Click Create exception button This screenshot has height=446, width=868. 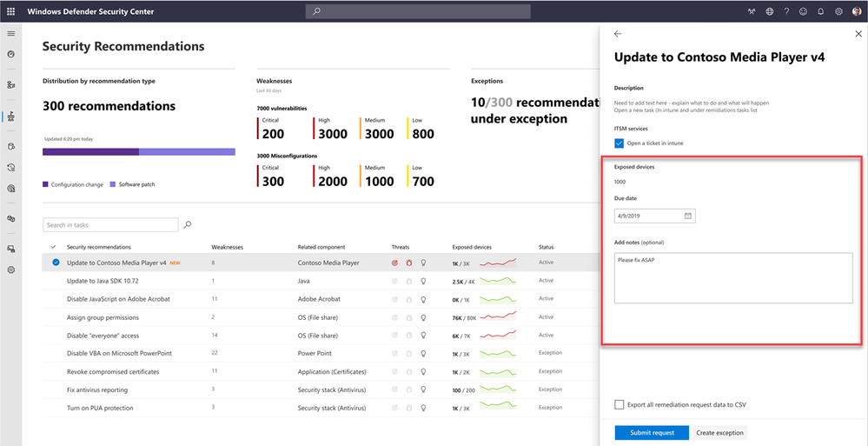click(x=719, y=433)
